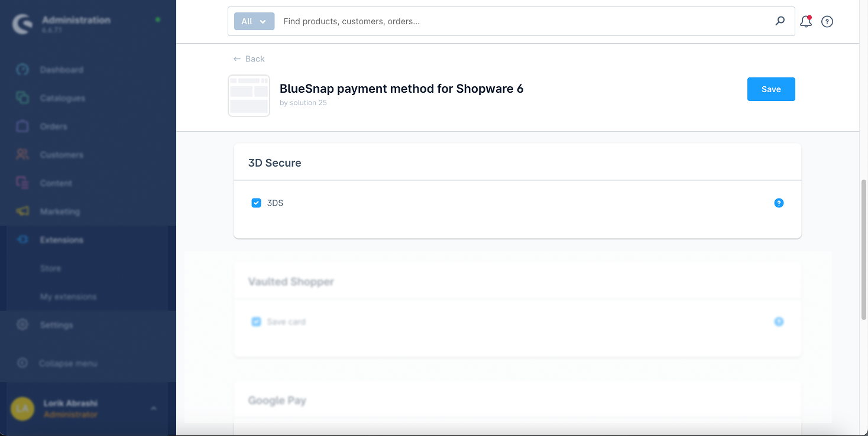Open the All search filter dropdown
Image resolution: width=868 pixels, height=436 pixels.
(254, 21)
